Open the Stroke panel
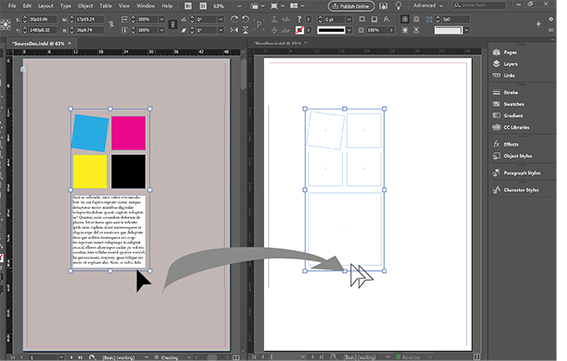This screenshot has width=567, height=361. point(505,93)
